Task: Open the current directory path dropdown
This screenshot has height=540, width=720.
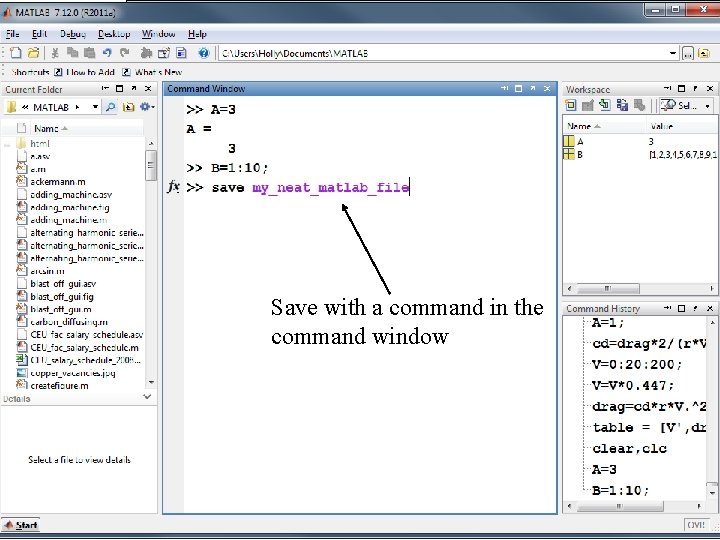Action: coord(672,53)
